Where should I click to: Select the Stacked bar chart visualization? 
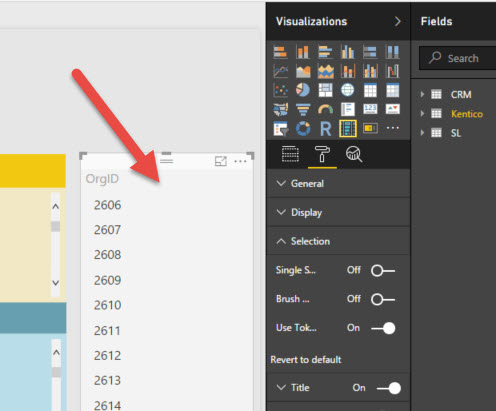[x=280, y=52]
